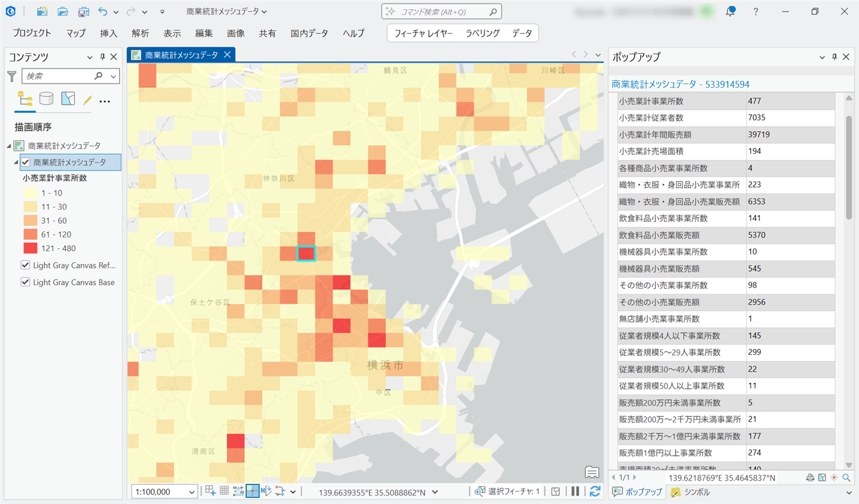Pause map drawing with the pause icon

coord(576,491)
